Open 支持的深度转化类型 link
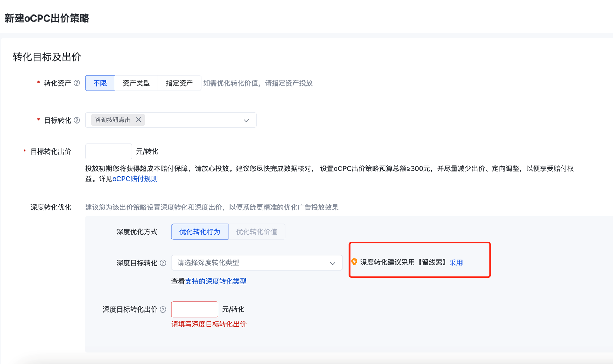This screenshot has width=613, height=364. pos(216,281)
